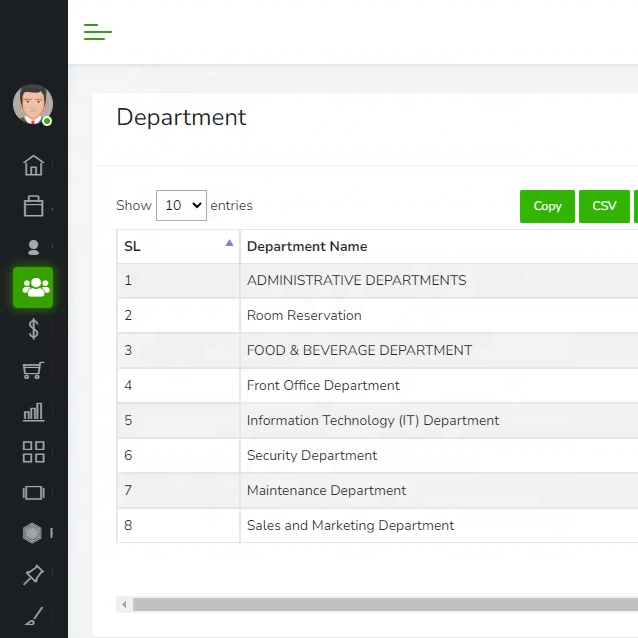Click the Department Name column header

point(307,246)
